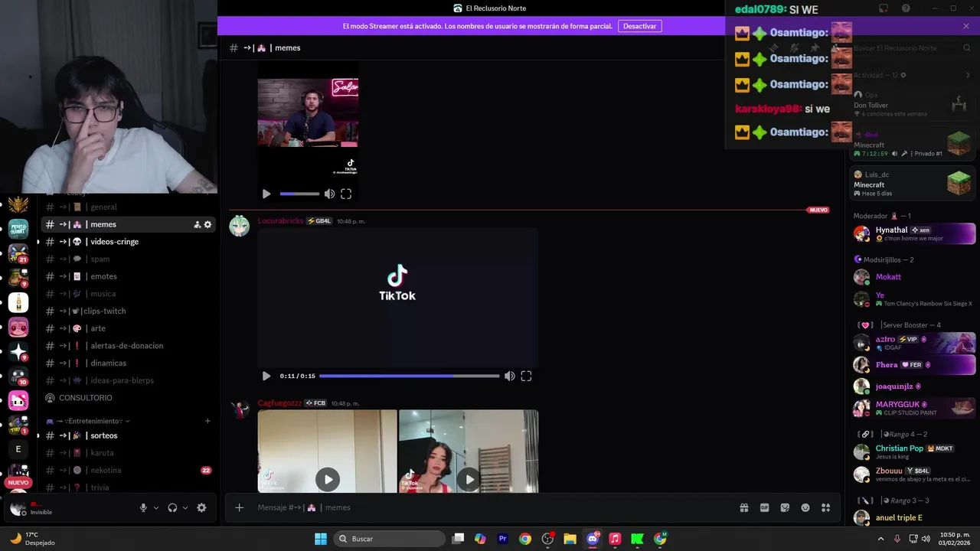The height and width of the screenshot is (551, 980).
Task: Open the nekotina channel with 22 mentions
Action: click(127, 470)
